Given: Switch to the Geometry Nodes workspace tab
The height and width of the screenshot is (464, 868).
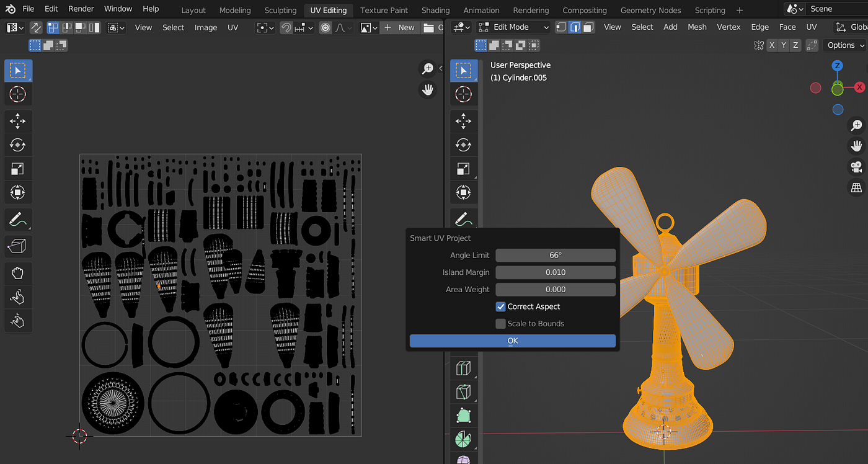Looking at the screenshot, I should [650, 10].
